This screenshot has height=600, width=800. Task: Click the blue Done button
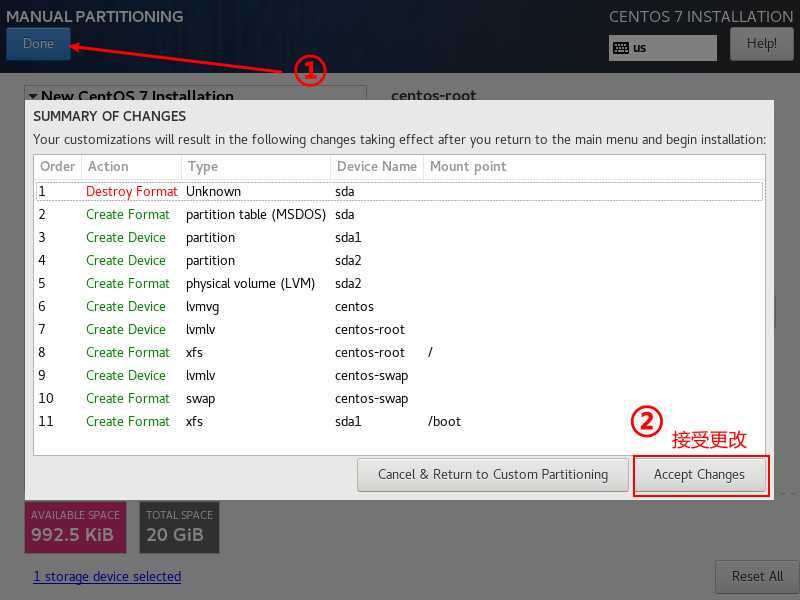pyautogui.click(x=38, y=44)
